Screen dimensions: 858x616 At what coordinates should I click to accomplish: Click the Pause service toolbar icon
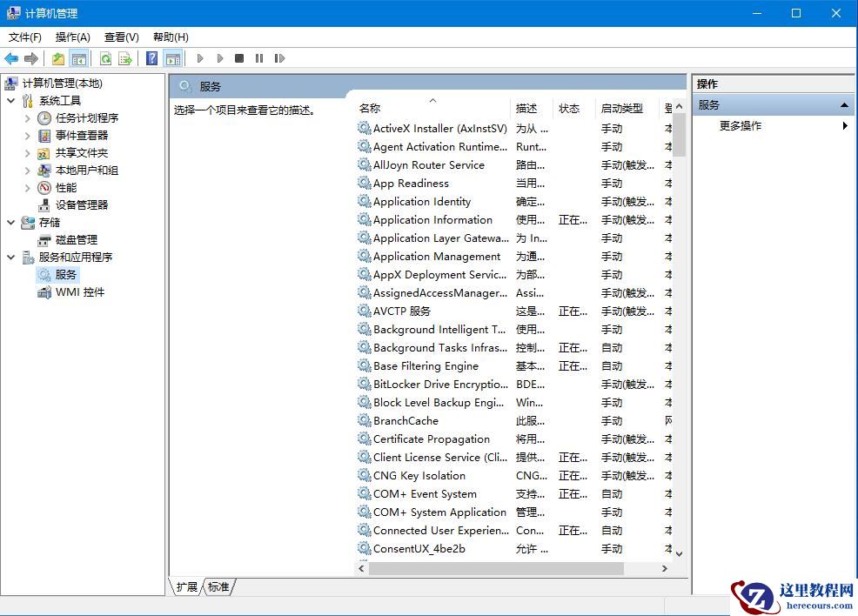(x=258, y=58)
